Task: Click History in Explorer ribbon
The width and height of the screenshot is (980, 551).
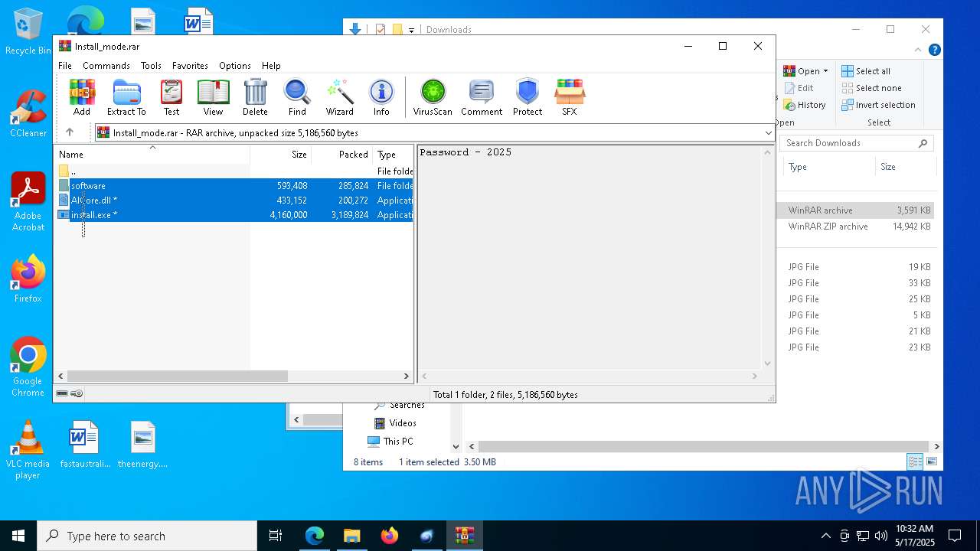Action: click(805, 105)
